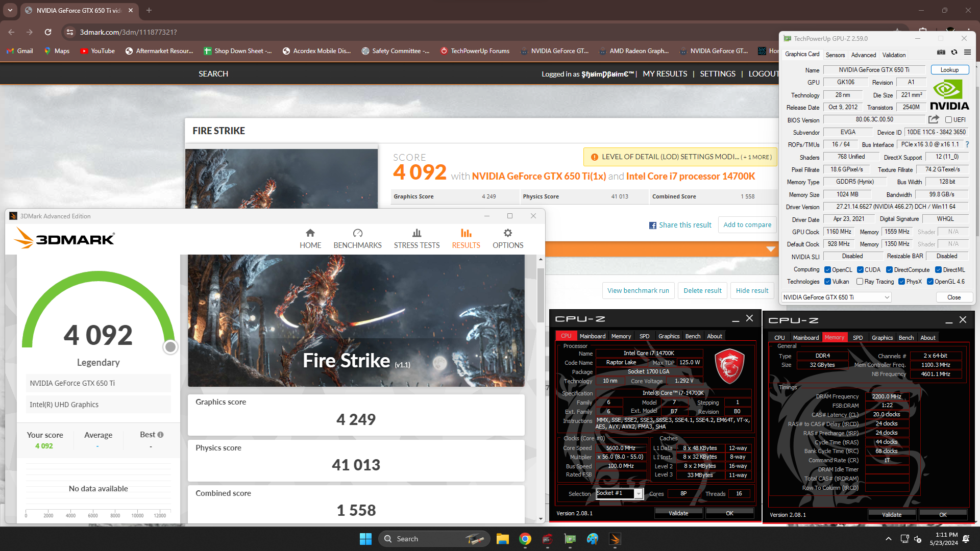
Task: Click CPU-Z icon in taskbar
Action: (548, 539)
